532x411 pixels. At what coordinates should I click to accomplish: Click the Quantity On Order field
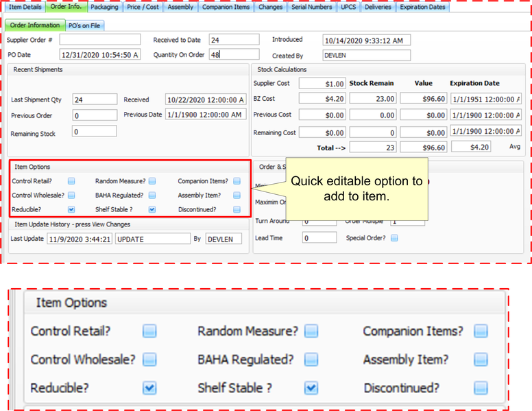point(234,54)
